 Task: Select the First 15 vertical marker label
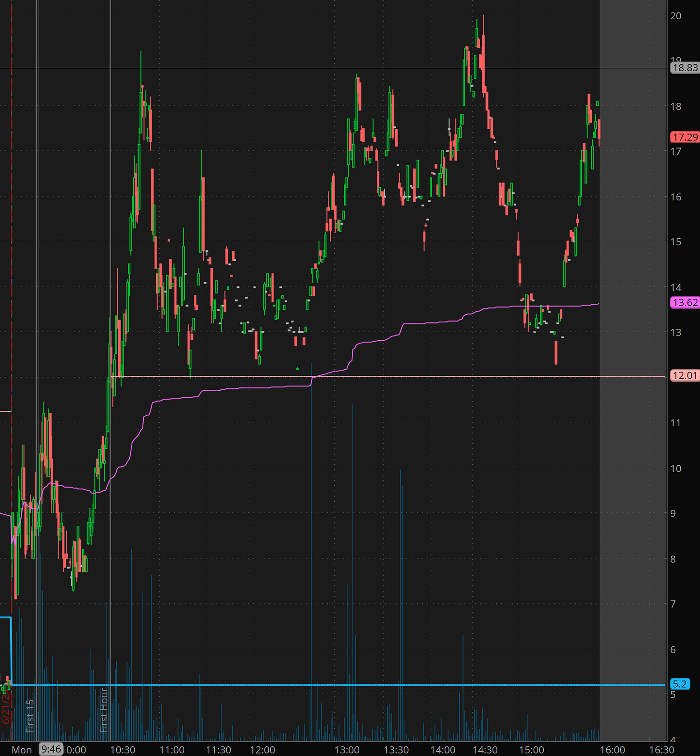(30, 716)
